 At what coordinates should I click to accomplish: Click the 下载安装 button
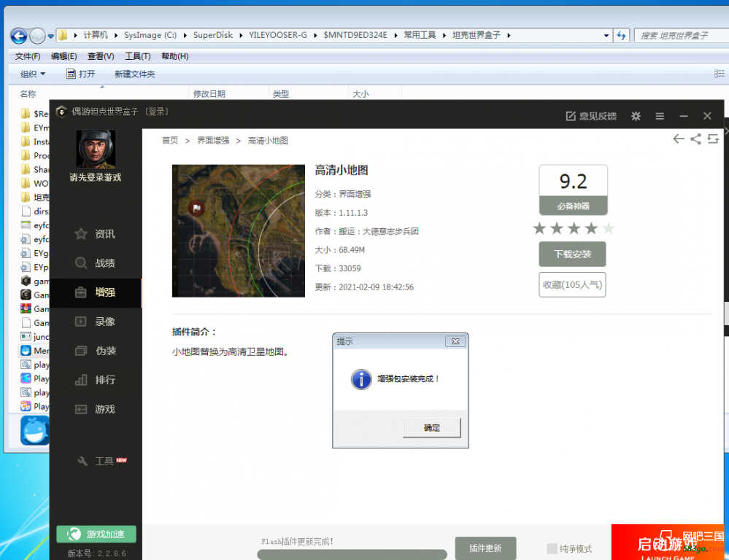(x=572, y=254)
